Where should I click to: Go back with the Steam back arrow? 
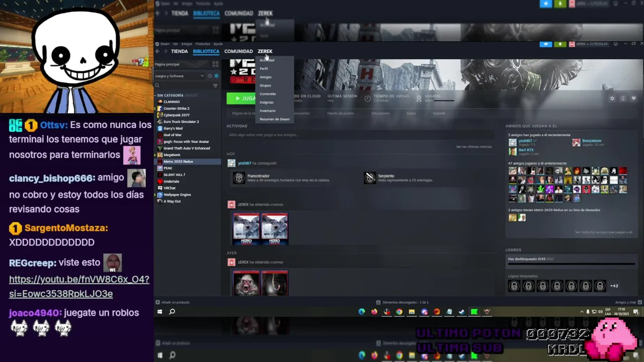(x=157, y=51)
